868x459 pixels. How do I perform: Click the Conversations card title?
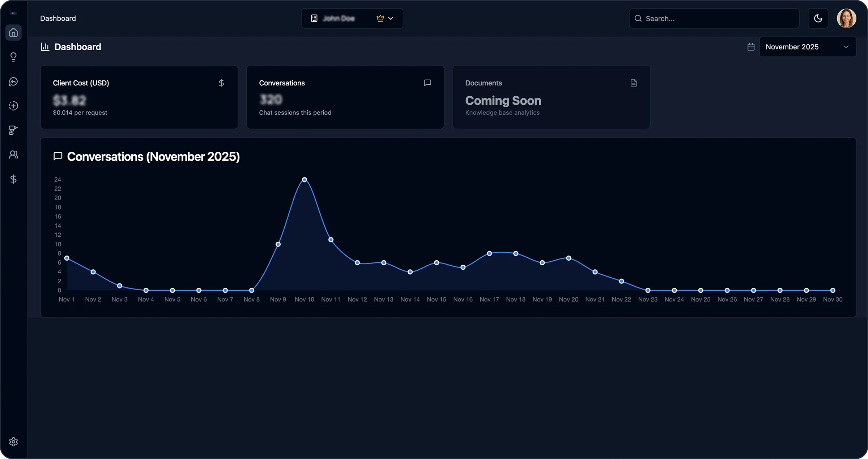point(282,83)
